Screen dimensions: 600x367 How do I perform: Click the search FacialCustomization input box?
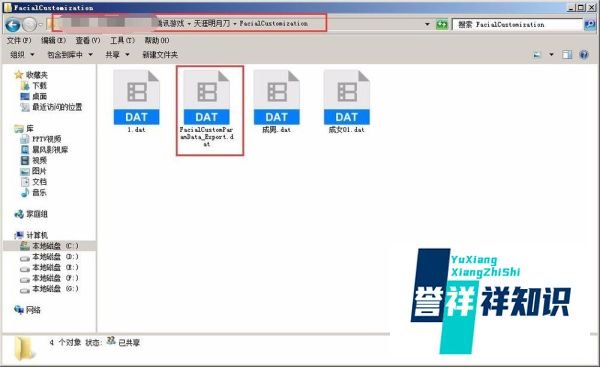click(x=517, y=24)
